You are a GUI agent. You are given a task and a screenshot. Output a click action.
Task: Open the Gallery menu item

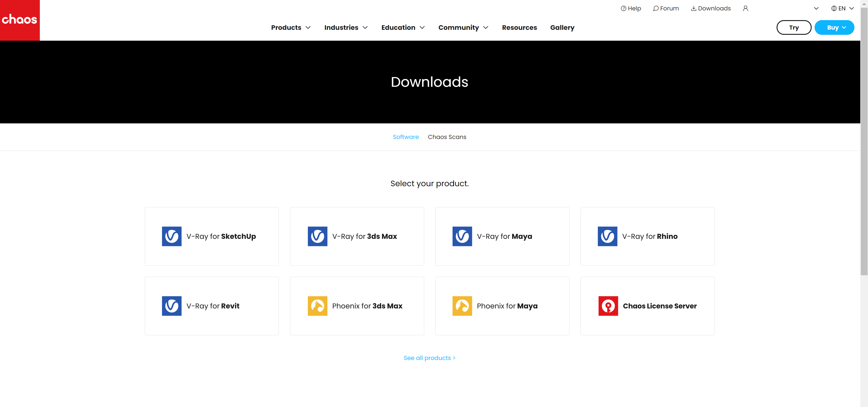click(x=562, y=28)
